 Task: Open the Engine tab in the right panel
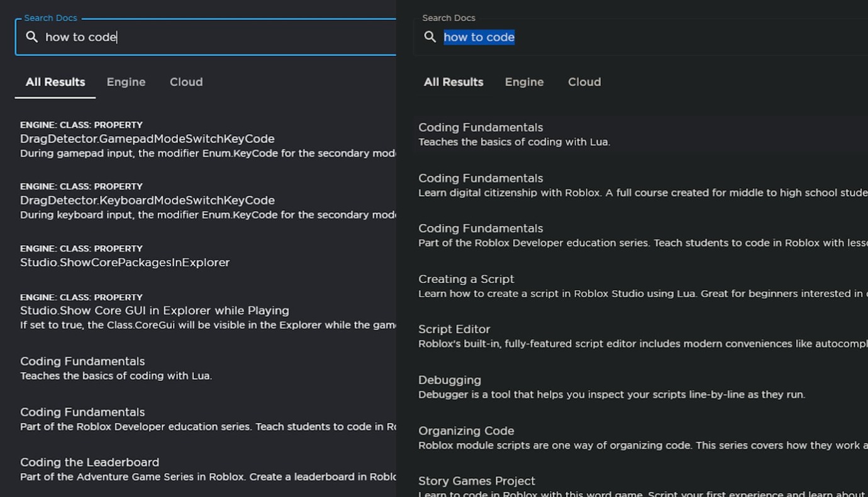coord(524,82)
